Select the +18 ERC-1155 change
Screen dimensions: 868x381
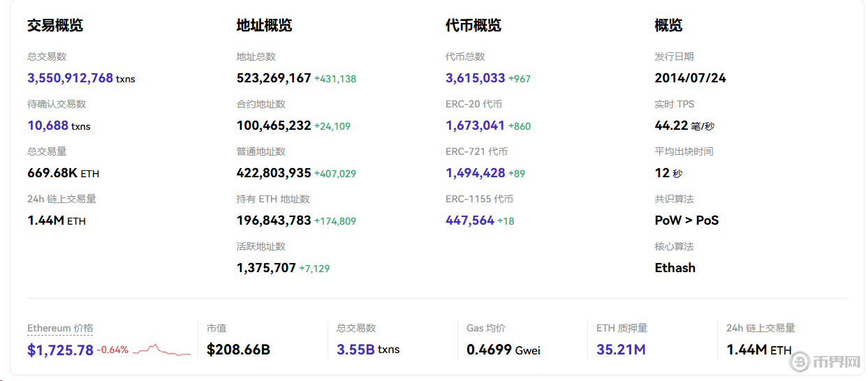506,221
